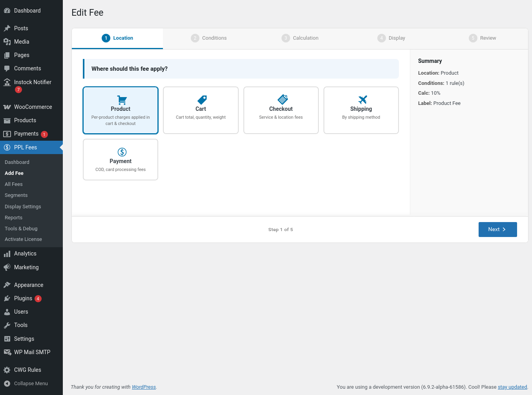532x395 pixels.
Task: Click the CWG Rules gear icon
Action: pyautogui.click(x=7, y=370)
